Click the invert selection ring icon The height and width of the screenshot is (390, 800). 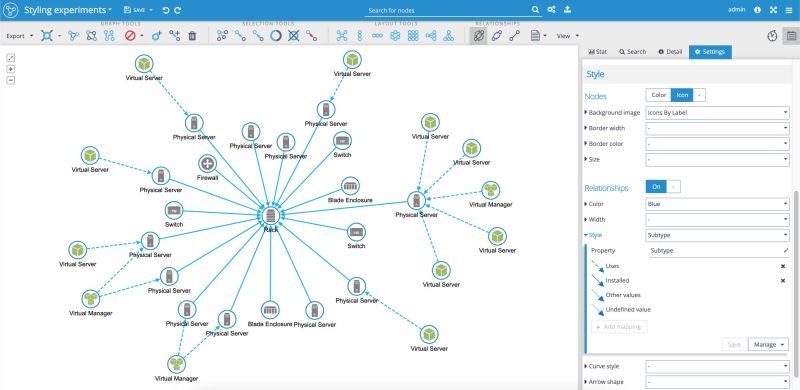point(276,36)
